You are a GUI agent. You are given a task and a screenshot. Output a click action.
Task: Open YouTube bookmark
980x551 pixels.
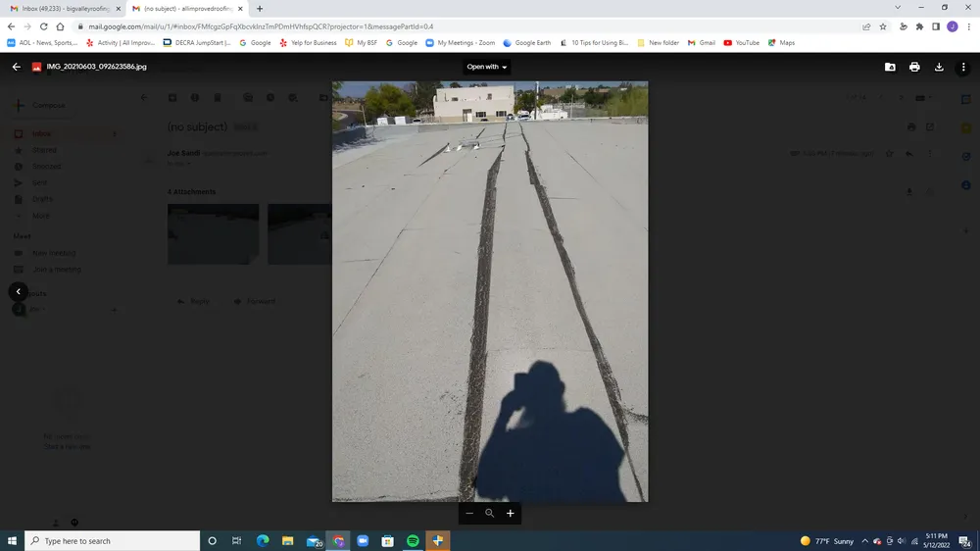click(741, 42)
